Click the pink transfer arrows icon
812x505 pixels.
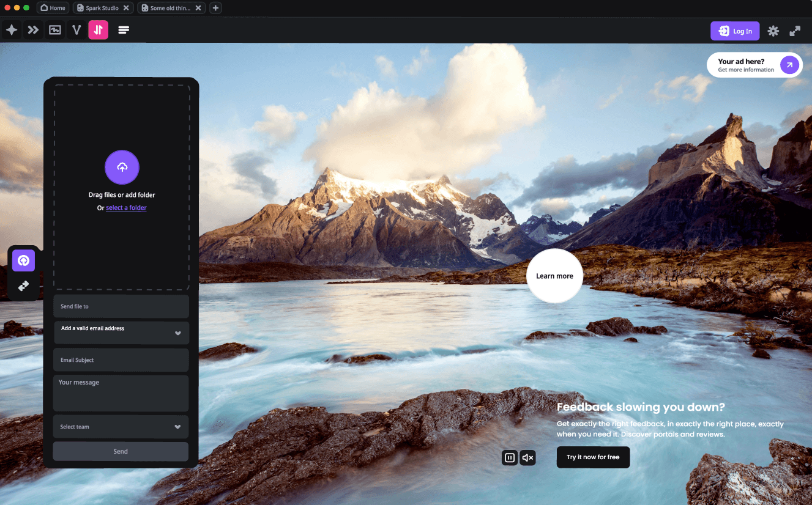(x=98, y=30)
